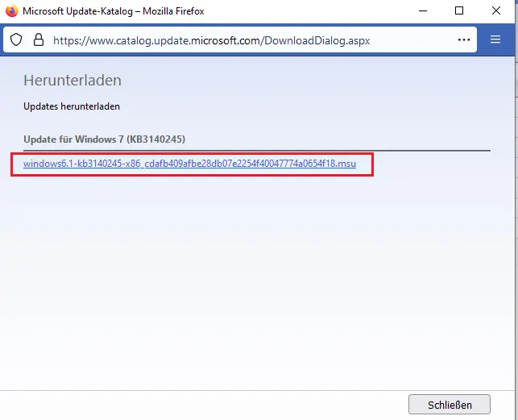This screenshot has height=420, width=518.
Task: Click the 'Updates herunterladen' text
Action: (72, 106)
